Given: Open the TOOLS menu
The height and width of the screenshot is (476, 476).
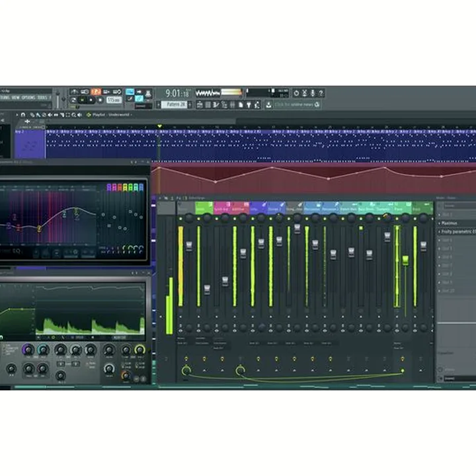Looking at the screenshot, I should [42, 97].
